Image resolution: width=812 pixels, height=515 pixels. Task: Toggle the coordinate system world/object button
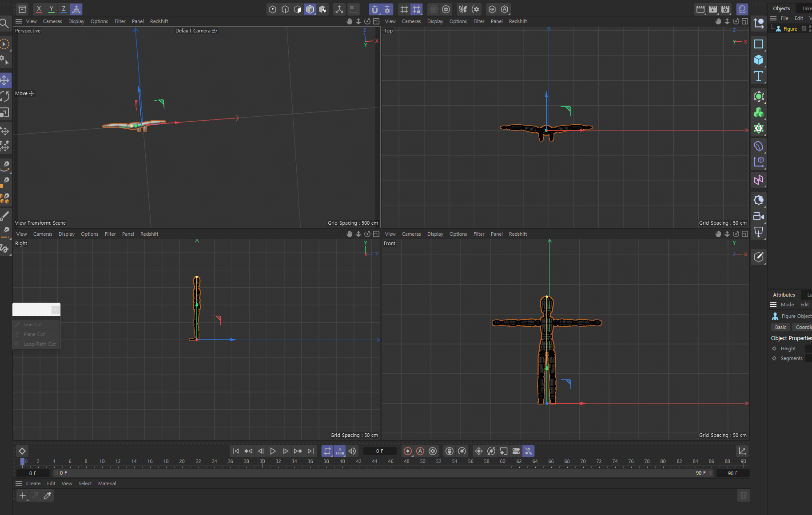pos(76,9)
